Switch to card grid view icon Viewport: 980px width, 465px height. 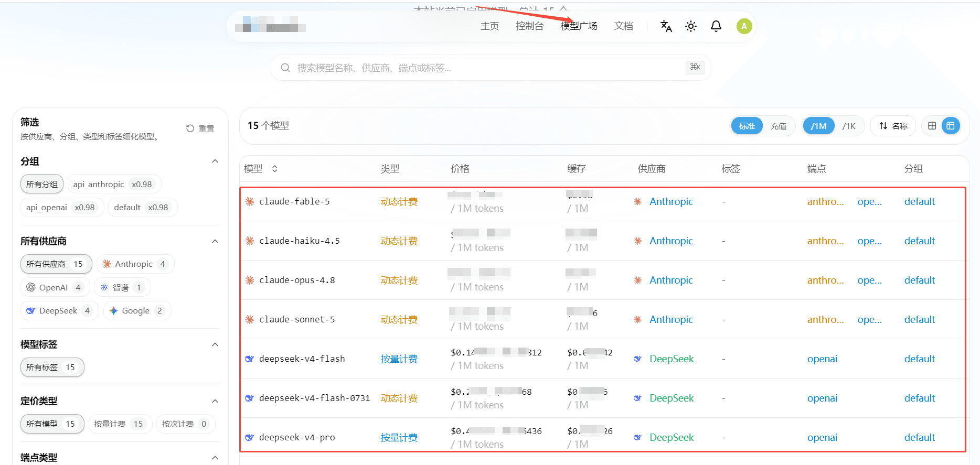(932, 126)
